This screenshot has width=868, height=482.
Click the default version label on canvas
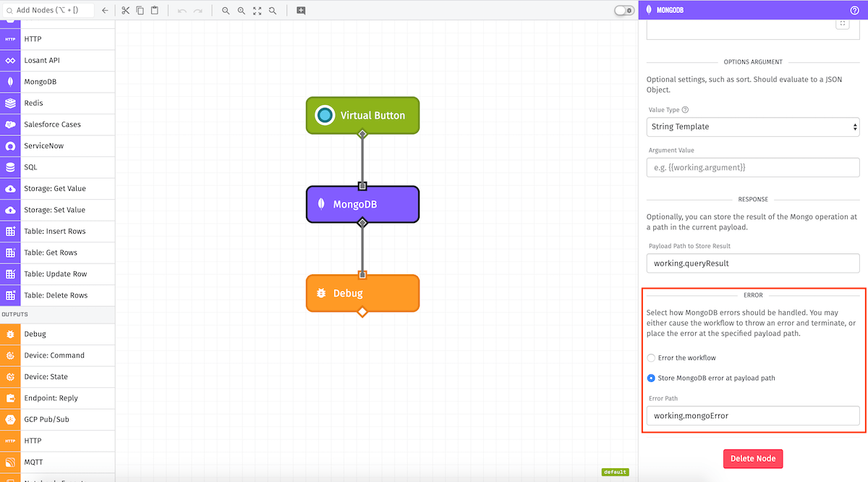[615, 473]
